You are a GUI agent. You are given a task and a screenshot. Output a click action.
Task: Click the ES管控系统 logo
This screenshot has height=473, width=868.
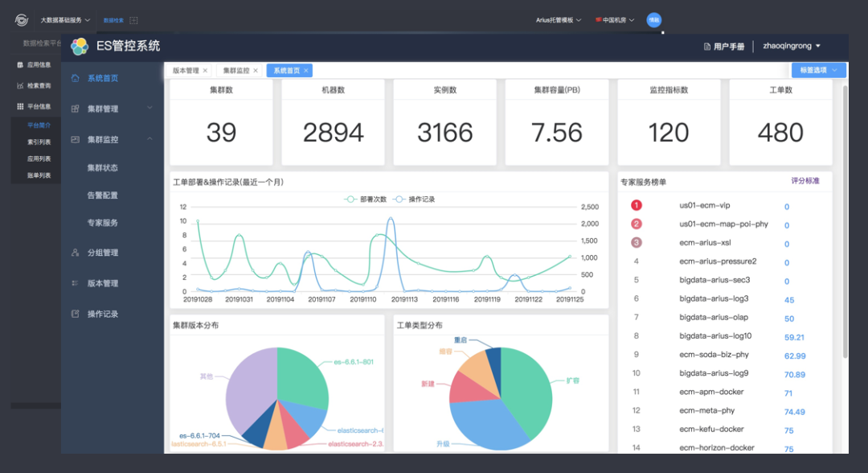pyautogui.click(x=80, y=47)
